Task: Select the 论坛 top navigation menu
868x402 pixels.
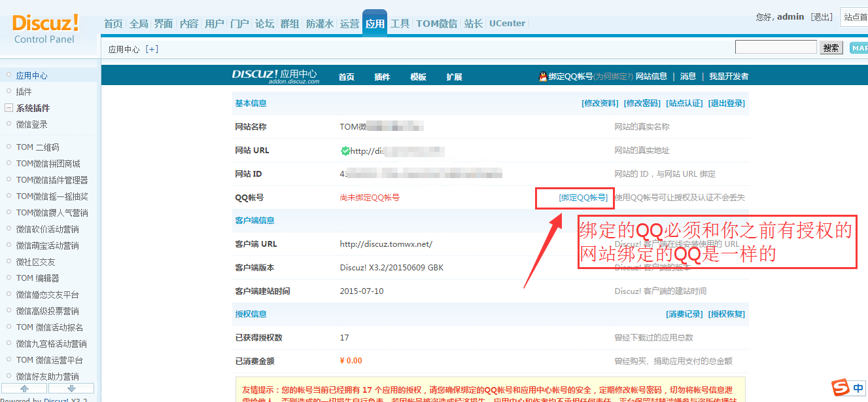Action: coord(264,24)
